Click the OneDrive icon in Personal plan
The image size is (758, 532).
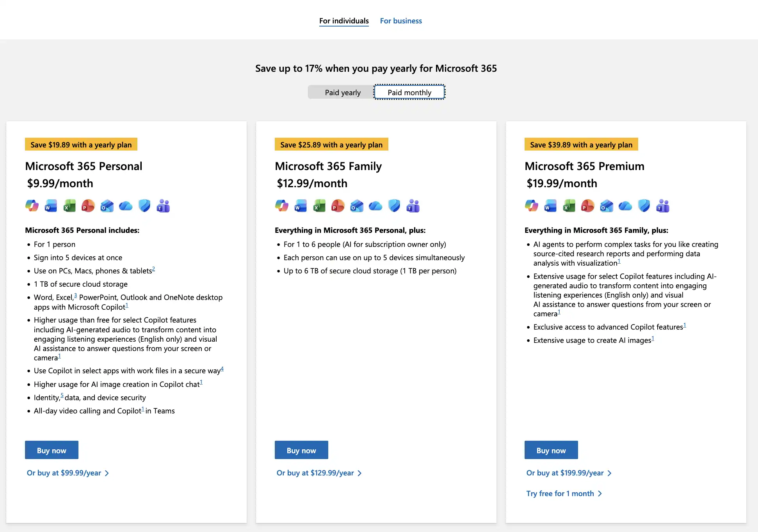tap(126, 206)
